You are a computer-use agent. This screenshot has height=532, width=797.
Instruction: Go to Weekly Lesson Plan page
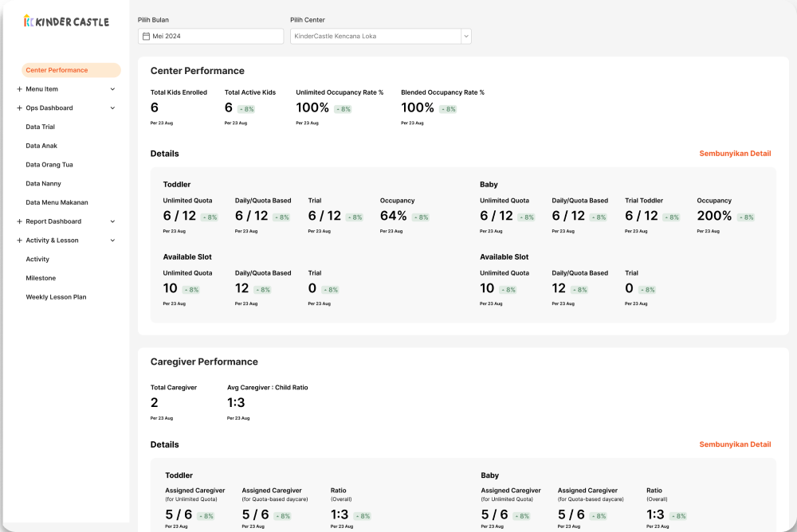point(56,297)
